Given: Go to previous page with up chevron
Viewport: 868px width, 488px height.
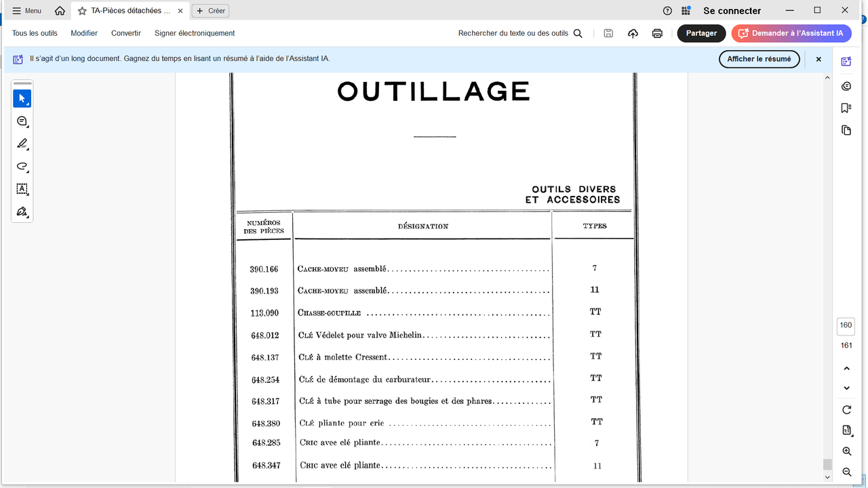Looking at the screenshot, I should pos(846,369).
